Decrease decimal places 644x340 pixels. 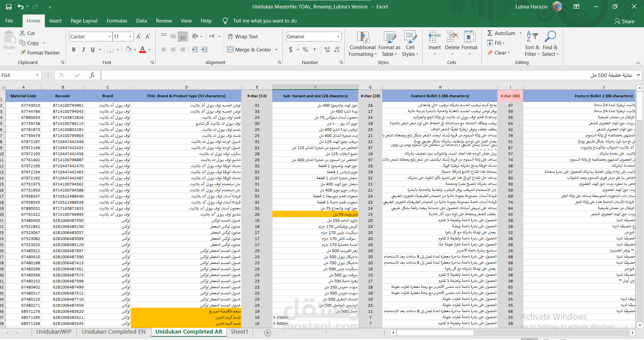click(x=337, y=49)
